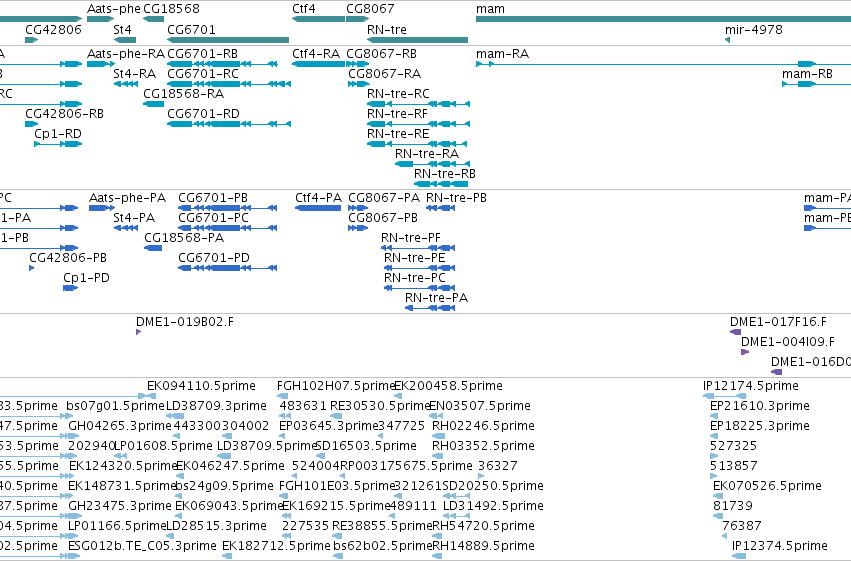Select the 'mam-RB' transcript label
Image resolution: width=851 pixels, height=561 pixels.
[x=807, y=73]
